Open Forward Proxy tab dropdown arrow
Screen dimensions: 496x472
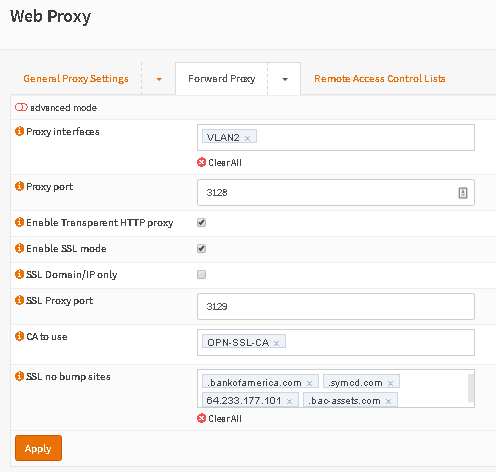[285, 79]
